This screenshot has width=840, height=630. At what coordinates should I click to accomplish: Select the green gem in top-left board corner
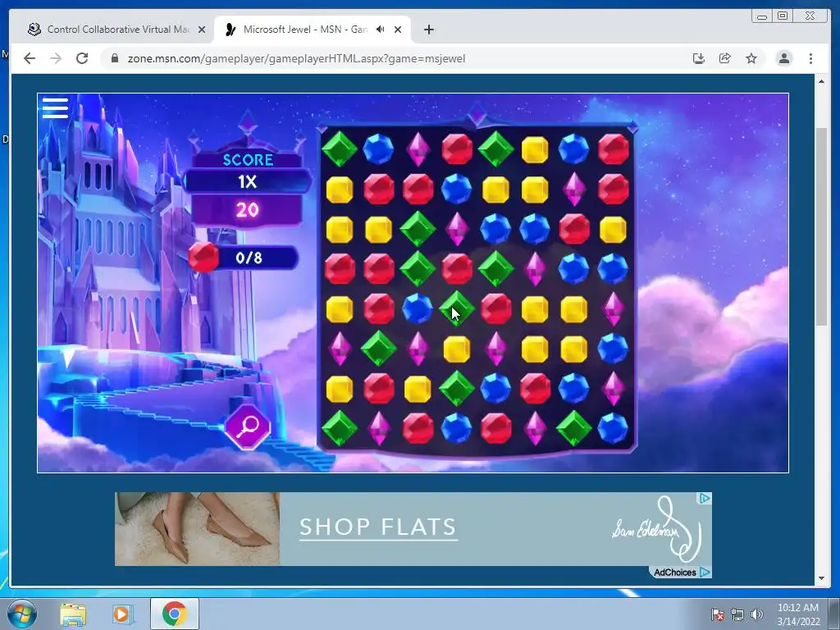coord(339,149)
